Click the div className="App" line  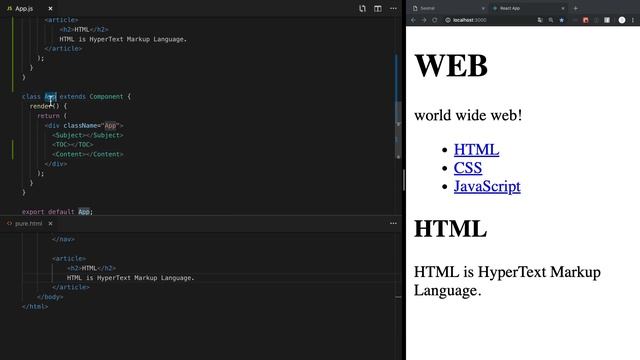tap(84, 126)
